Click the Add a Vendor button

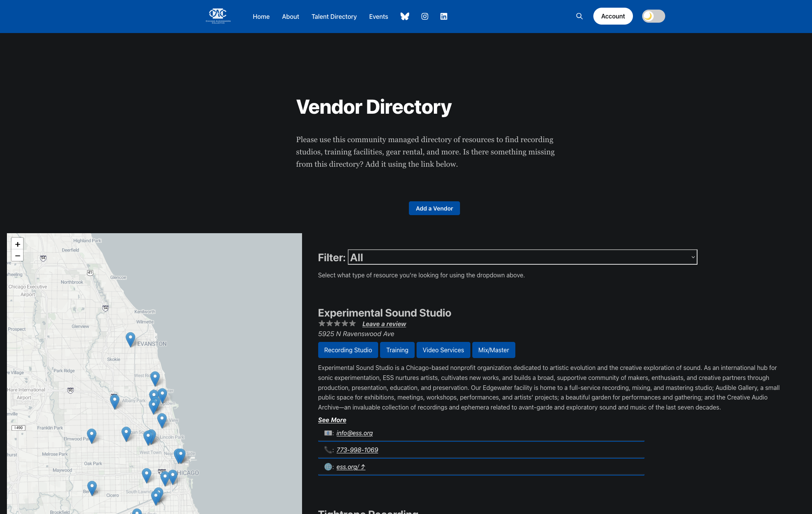[x=434, y=208]
